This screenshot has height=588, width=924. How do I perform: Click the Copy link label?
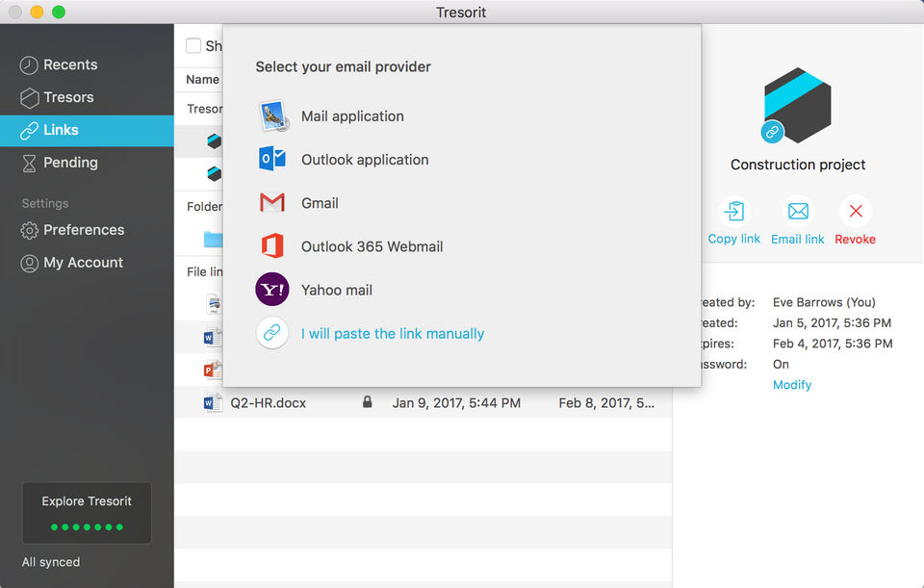733,239
